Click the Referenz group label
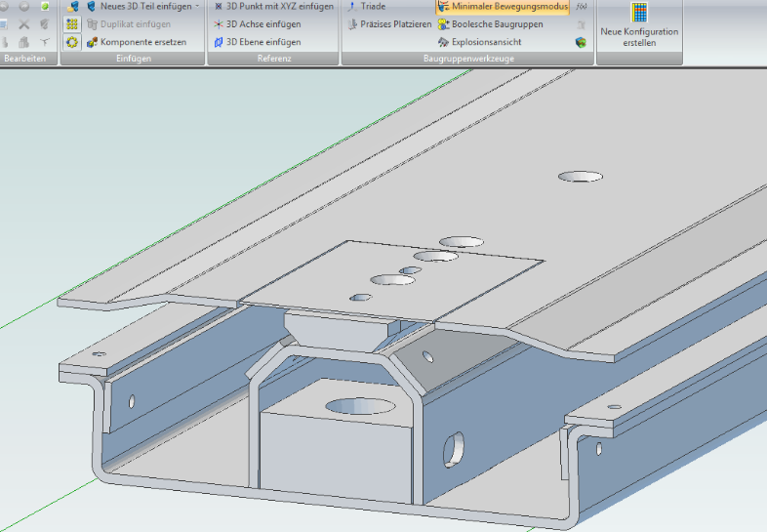Screen dimensions: 767x532 pyautogui.click(x=273, y=60)
